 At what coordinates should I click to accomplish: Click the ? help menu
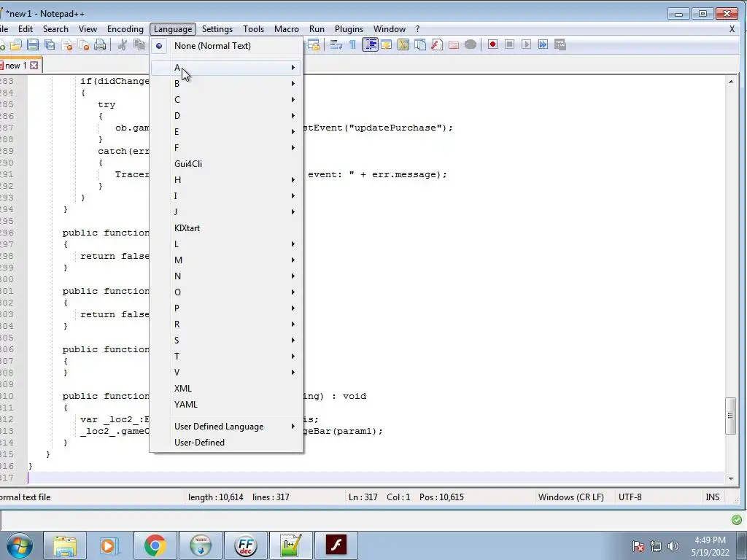pyautogui.click(x=418, y=29)
